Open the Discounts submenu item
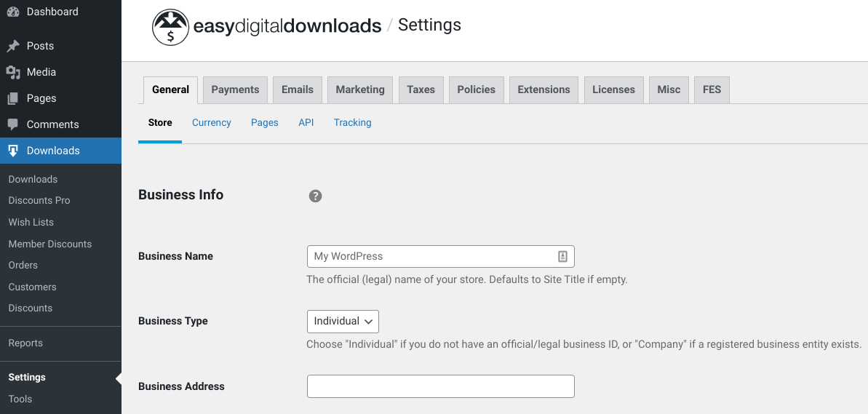Image resolution: width=868 pixels, height=414 pixels. coord(31,308)
